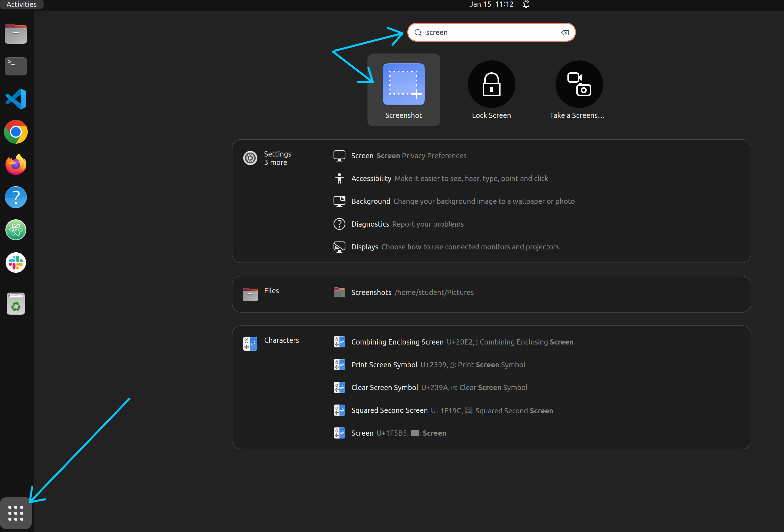
Task: Open notifications bell in top bar
Action: click(x=526, y=4)
